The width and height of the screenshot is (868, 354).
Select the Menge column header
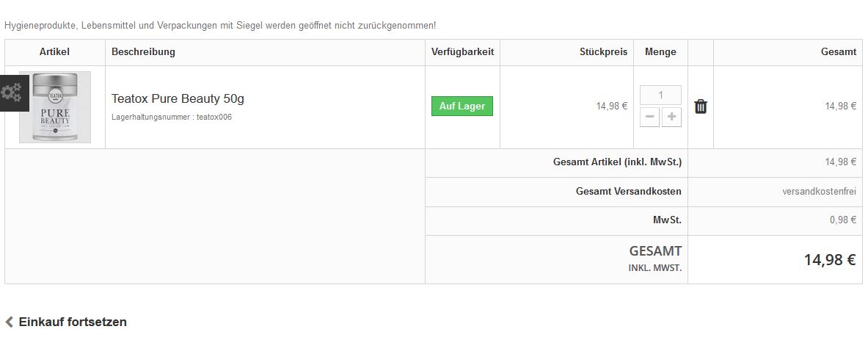click(x=660, y=52)
